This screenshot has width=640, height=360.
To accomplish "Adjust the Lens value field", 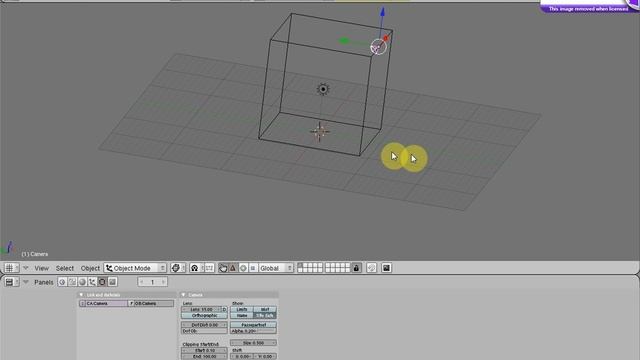I will point(201,309).
